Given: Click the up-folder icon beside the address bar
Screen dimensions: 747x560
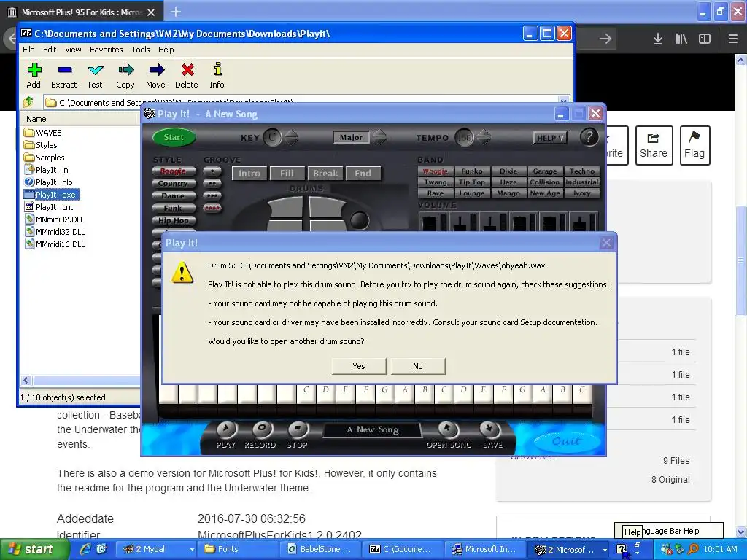Looking at the screenshot, I should click(x=28, y=101).
